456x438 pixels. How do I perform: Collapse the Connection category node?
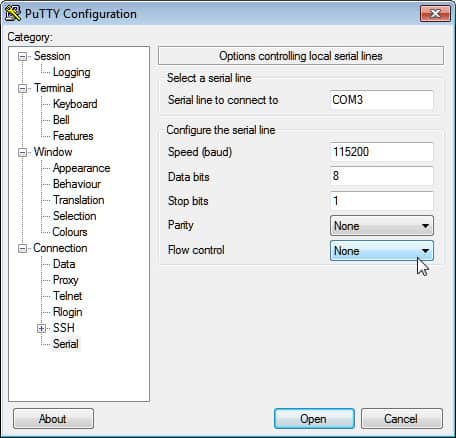22,248
